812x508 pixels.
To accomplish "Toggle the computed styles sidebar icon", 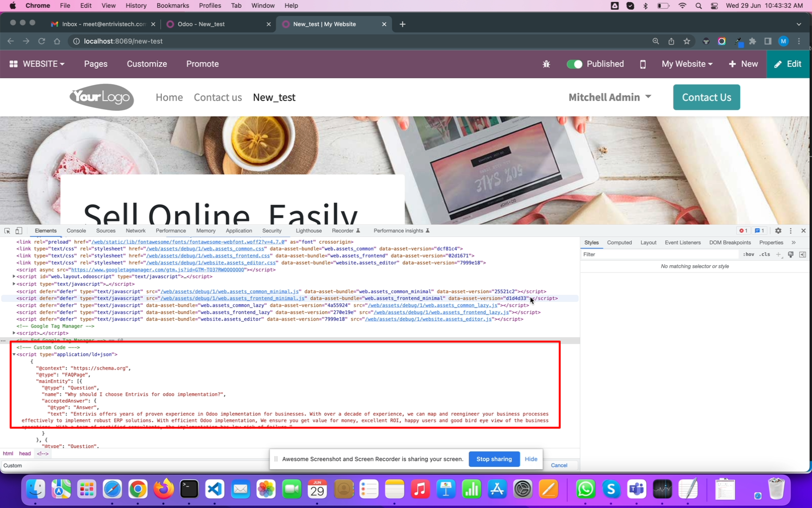I will [x=802, y=254].
